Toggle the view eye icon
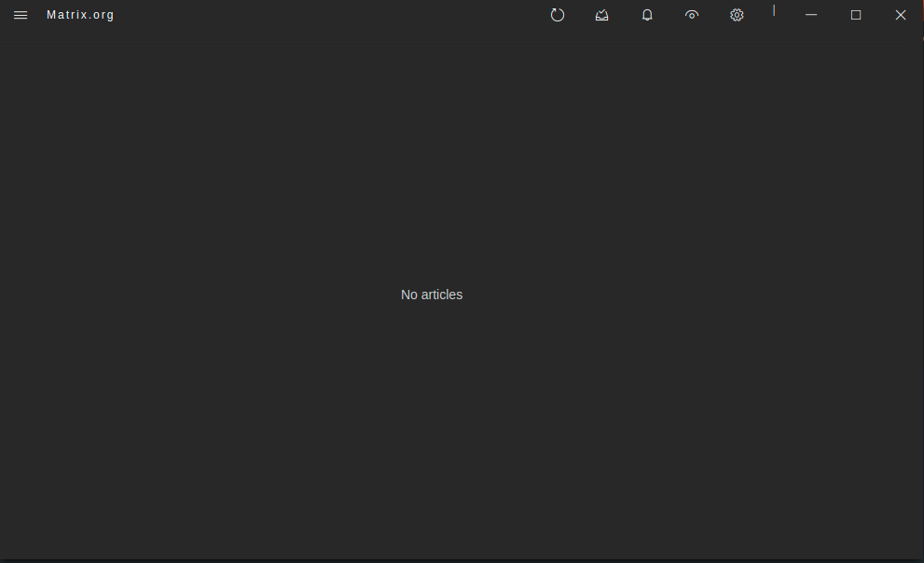This screenshot has width=924, height=563. [692, 15]
